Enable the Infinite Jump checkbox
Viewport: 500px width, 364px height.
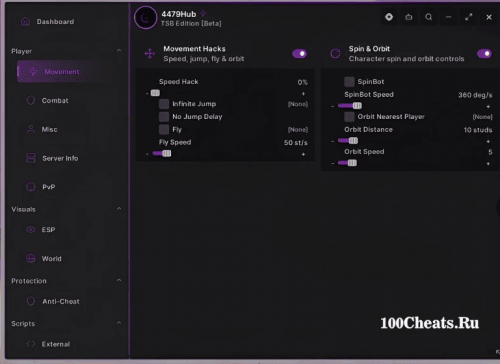point(164,104)
